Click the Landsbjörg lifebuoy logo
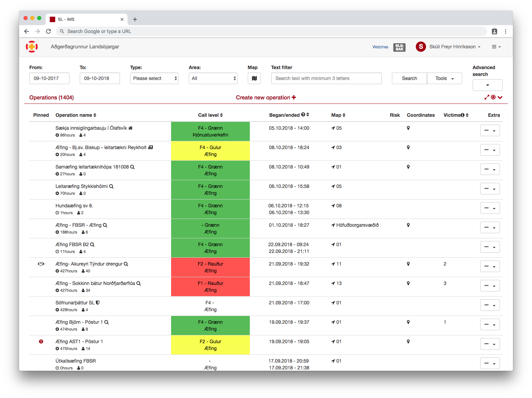 click(32, 47)
